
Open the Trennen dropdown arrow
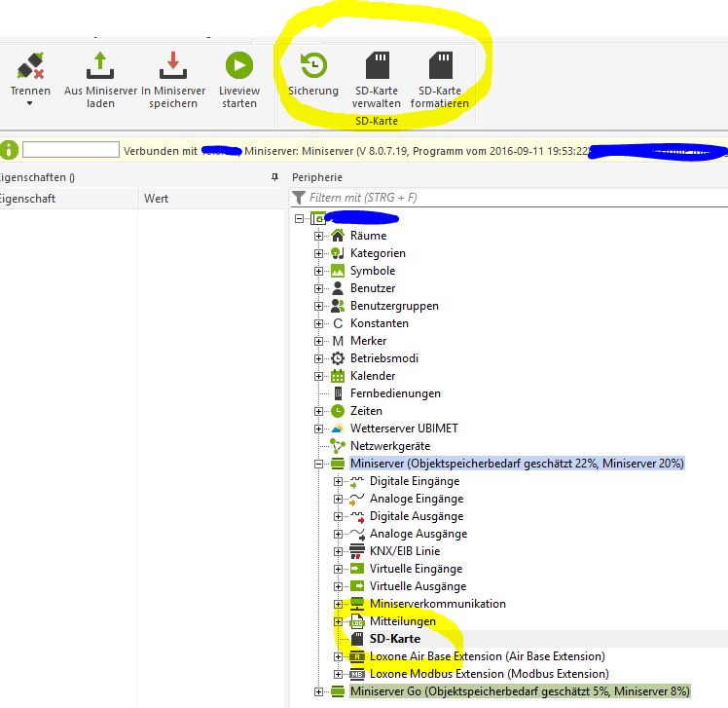click(29, 103)
